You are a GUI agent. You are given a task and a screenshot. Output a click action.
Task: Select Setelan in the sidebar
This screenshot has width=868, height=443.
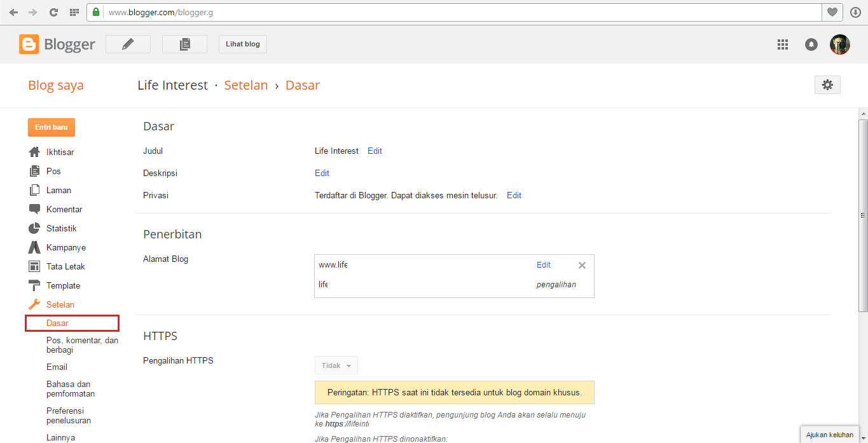[60, 304]
